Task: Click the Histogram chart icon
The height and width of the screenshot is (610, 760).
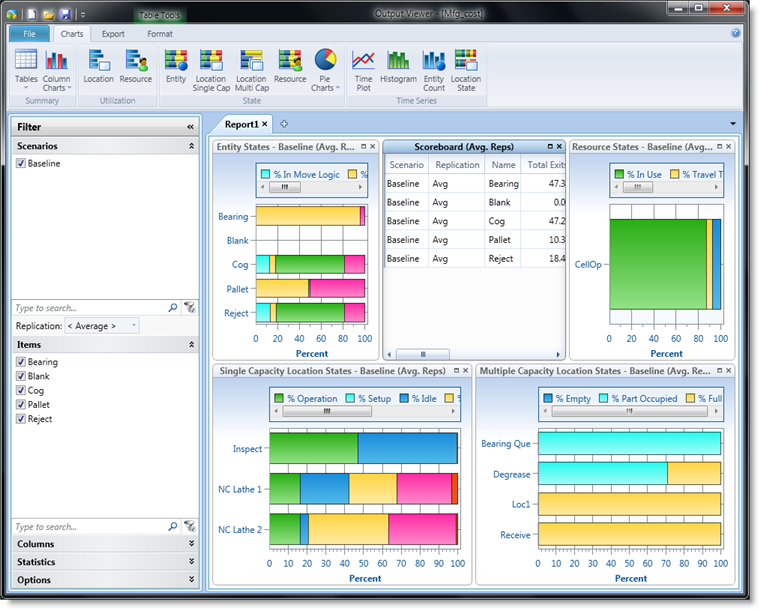Action: pyautogui.click(x=398, y=67)
